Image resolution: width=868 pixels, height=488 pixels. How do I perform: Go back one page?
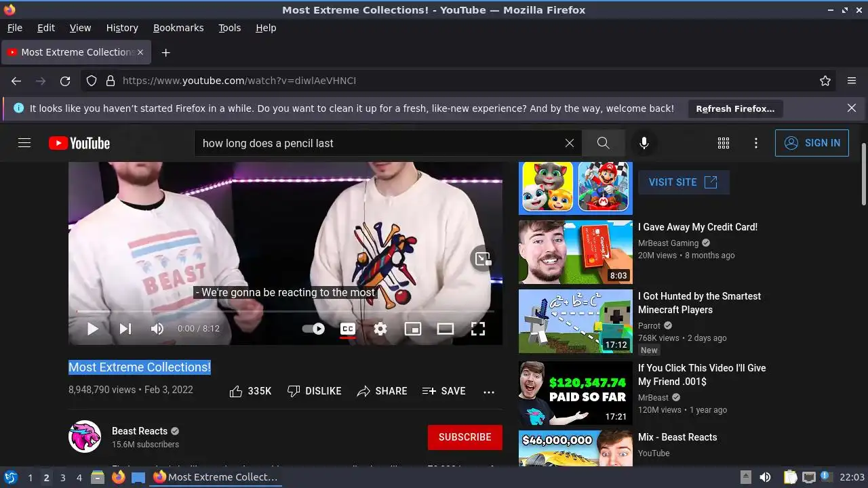(16, 81)
